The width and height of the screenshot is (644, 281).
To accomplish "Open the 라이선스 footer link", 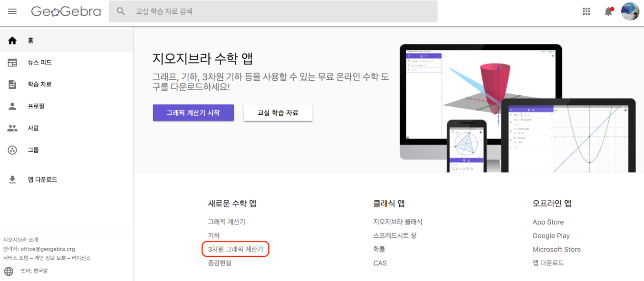I will point(81,258).
